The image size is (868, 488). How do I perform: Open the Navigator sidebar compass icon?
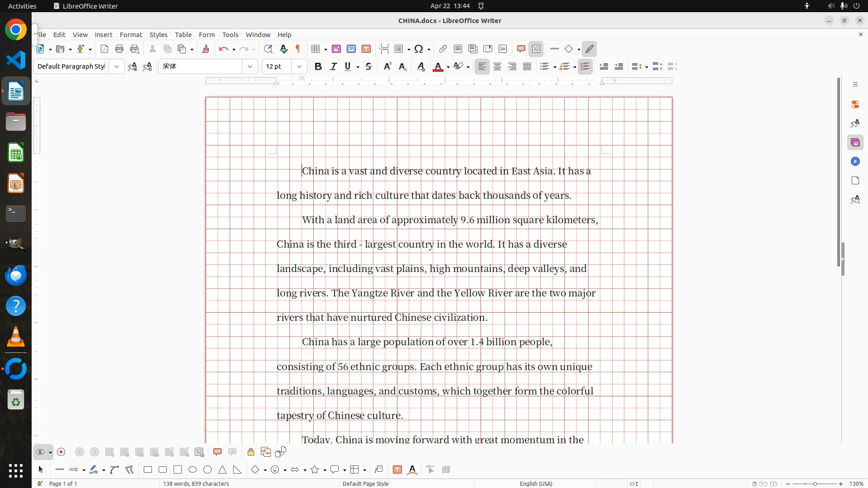click(x=855, y=162)
